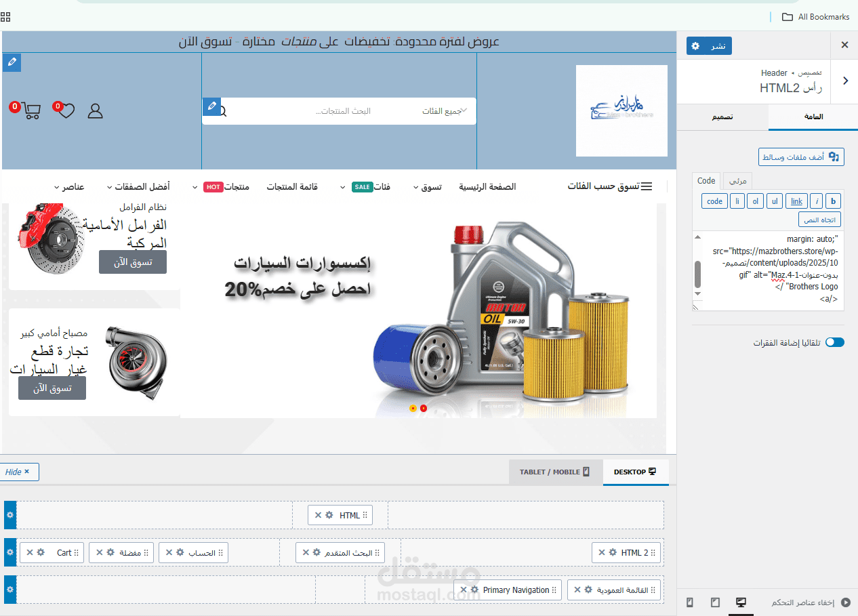Remove the القائمة العمودية builder item
The height and width of the screenshot is (616, 858).
pyautogui.click(x=577, y=590)
